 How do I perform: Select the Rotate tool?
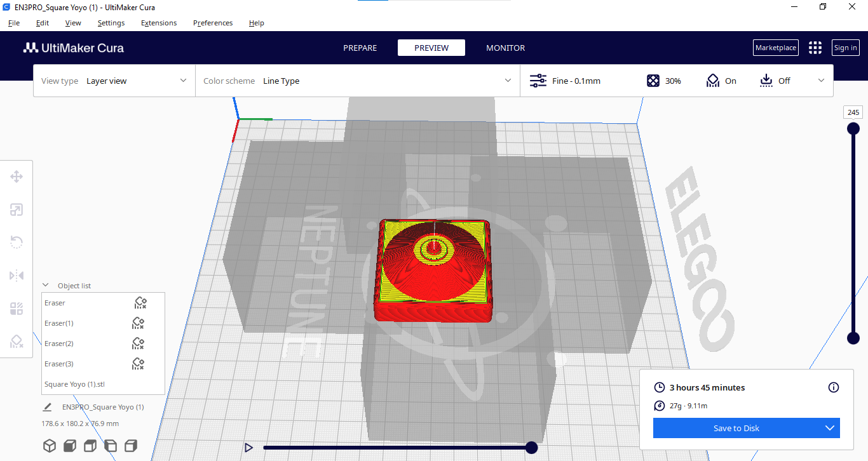(17, 242)
